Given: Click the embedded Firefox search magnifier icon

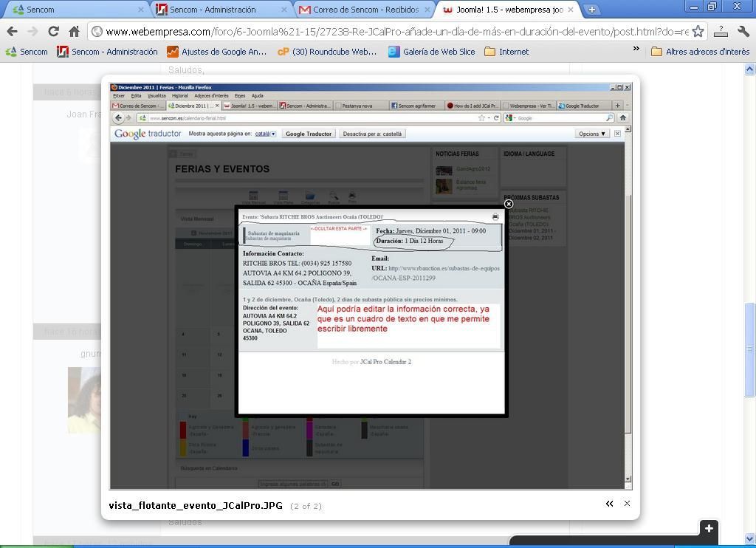Looking at the screenshot, I should [609, 117].
